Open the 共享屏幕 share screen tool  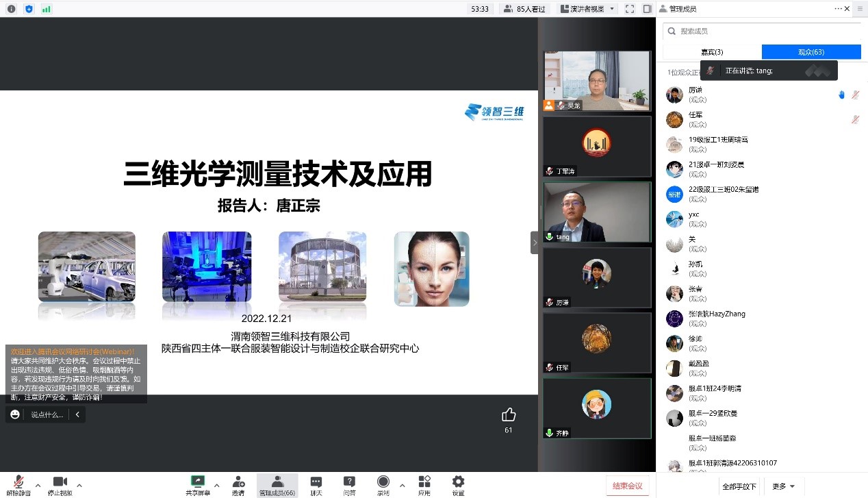tap(198, 484)
